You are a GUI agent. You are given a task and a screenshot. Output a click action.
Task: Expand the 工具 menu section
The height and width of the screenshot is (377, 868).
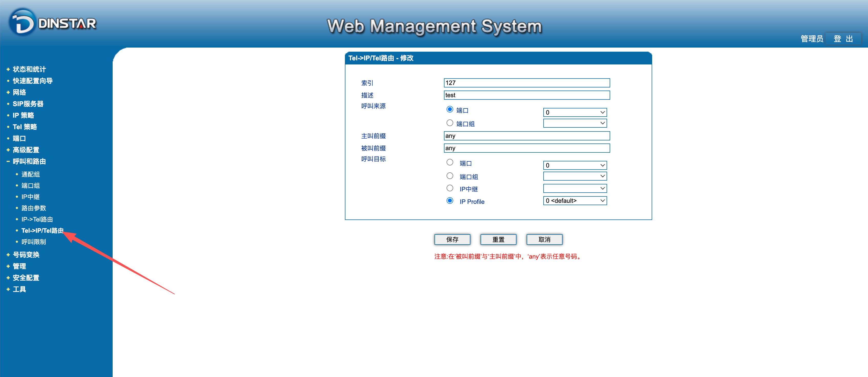[19, 289]
